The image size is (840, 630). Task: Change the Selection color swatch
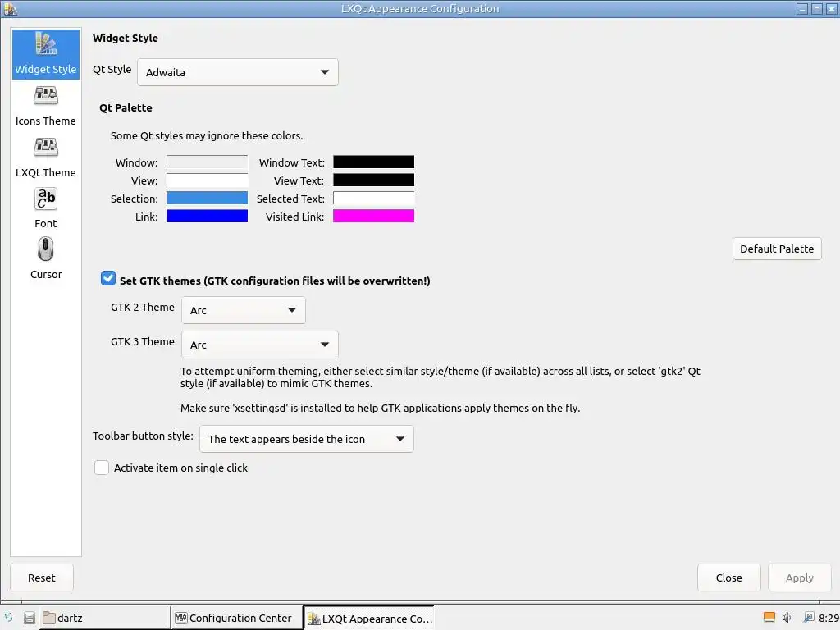tap(207, 199)
